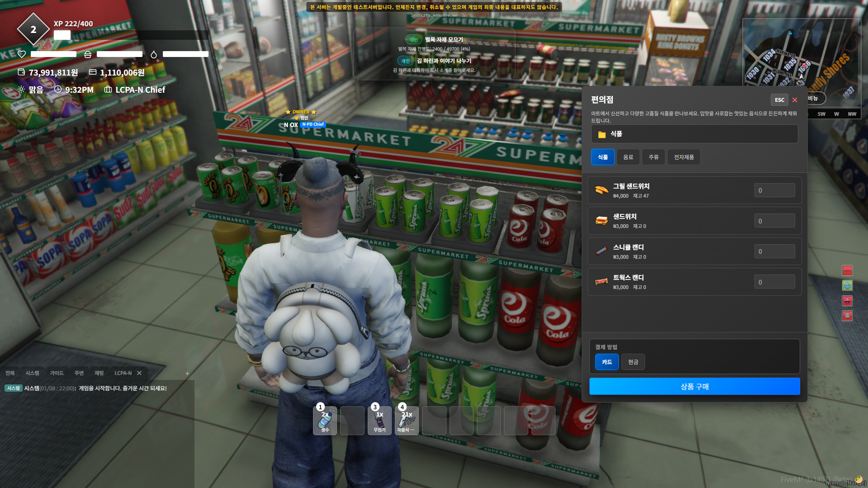The width and height of the screenshot is (868, 488).
Task: Switch to the 주류 shop tab
Action: point(653,157)
